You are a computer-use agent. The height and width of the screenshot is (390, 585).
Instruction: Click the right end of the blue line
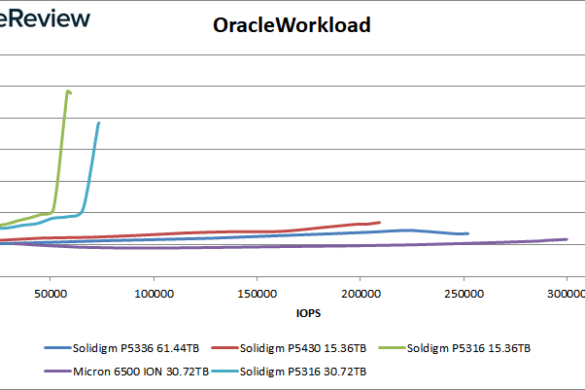coord(468,234)
